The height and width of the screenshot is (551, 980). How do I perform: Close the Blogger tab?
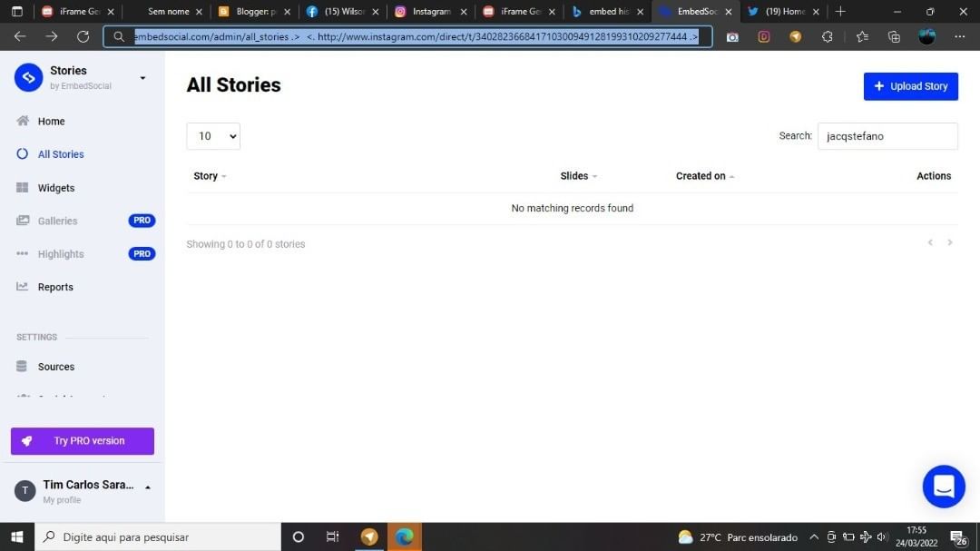(288, 11)
